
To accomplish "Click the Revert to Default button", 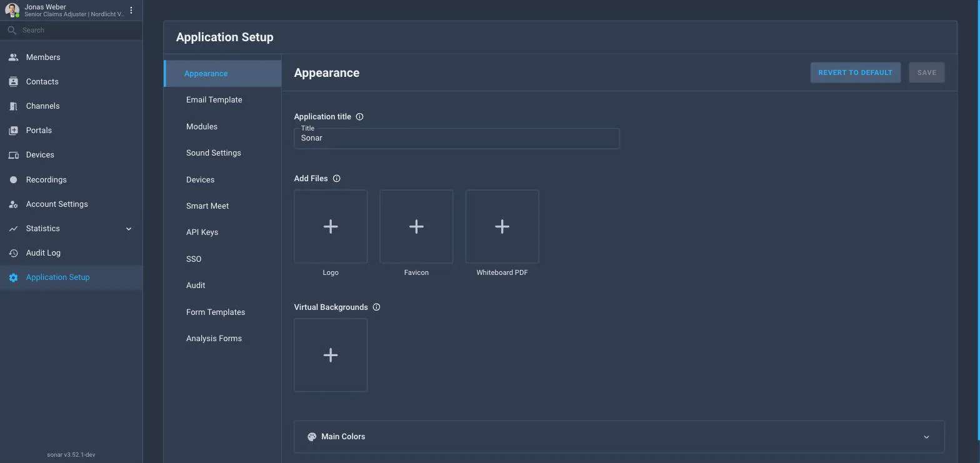I will tap(856, 72).
